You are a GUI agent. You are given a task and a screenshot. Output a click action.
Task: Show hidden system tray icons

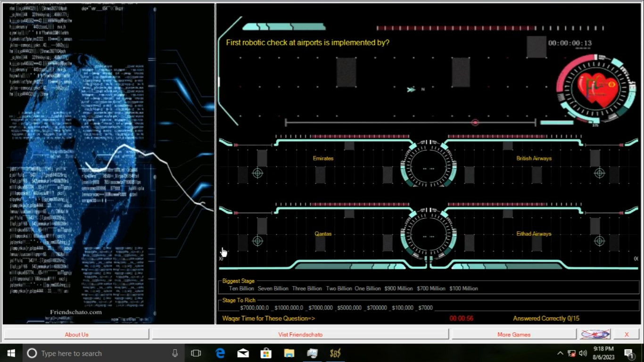coord(560,353)
